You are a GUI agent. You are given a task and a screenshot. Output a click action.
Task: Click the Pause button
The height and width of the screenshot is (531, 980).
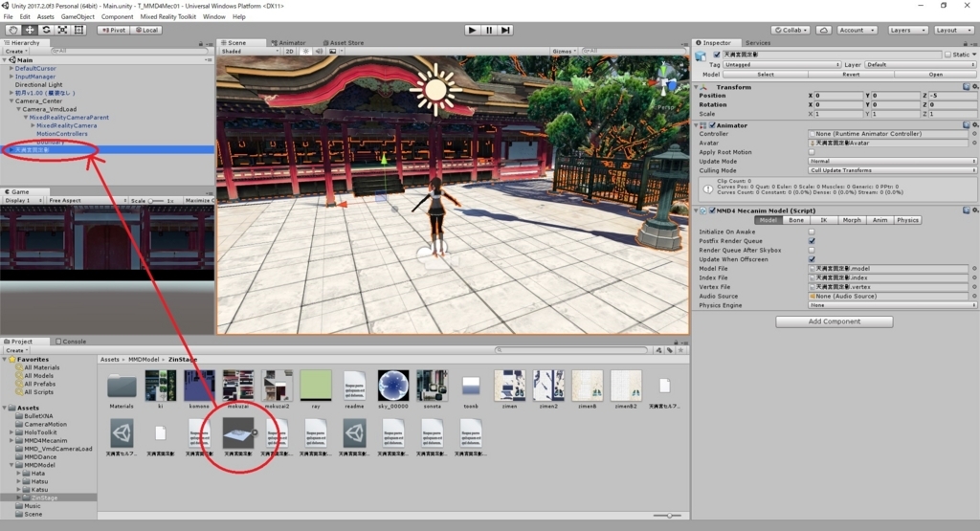click(x=489, y=30)
